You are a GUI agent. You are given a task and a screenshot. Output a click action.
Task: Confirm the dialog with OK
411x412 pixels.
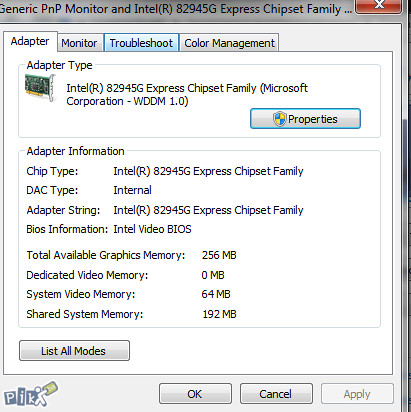click(195, 394)
